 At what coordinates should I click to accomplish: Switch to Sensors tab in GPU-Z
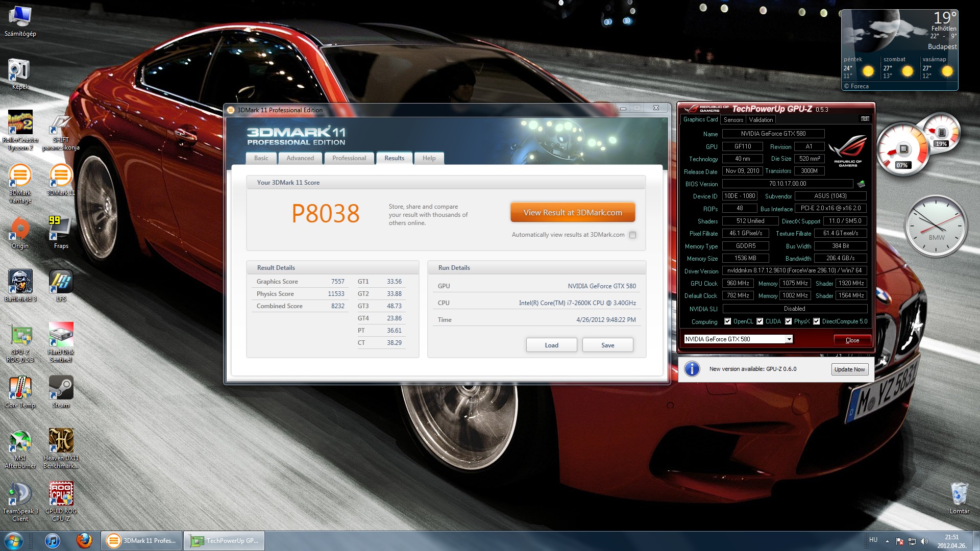tap(733, 120)
